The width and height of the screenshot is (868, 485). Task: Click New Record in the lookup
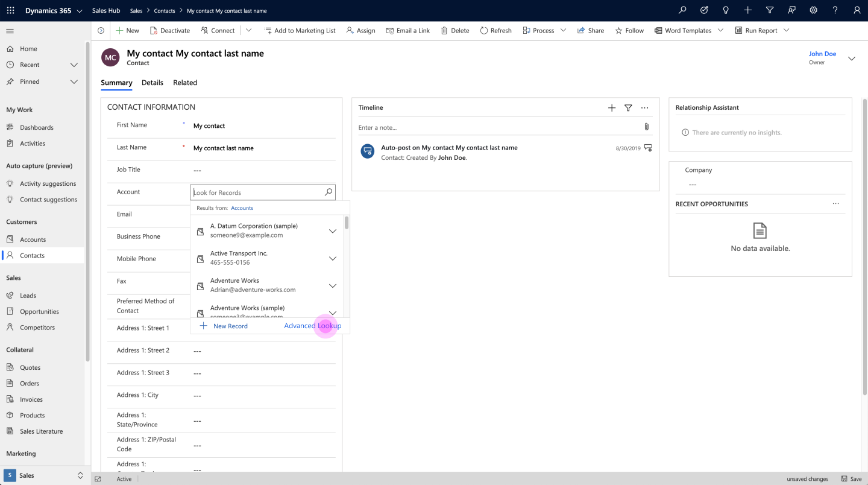coord(224,326)
